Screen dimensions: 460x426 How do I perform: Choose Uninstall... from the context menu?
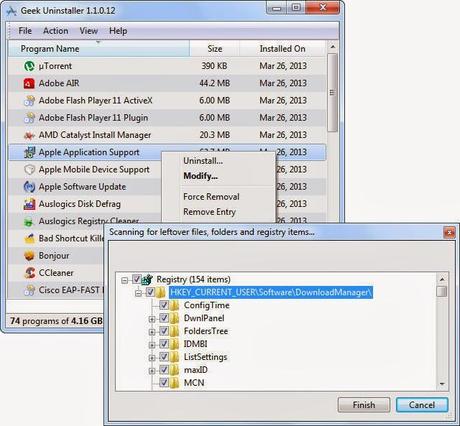click(218, 161)
